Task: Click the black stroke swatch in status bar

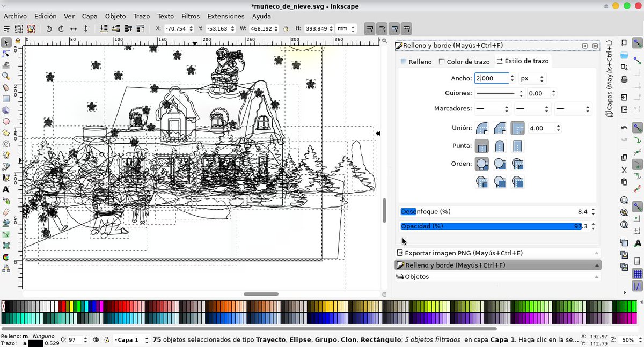Action: pyautogui.click(x=35, y=343)
